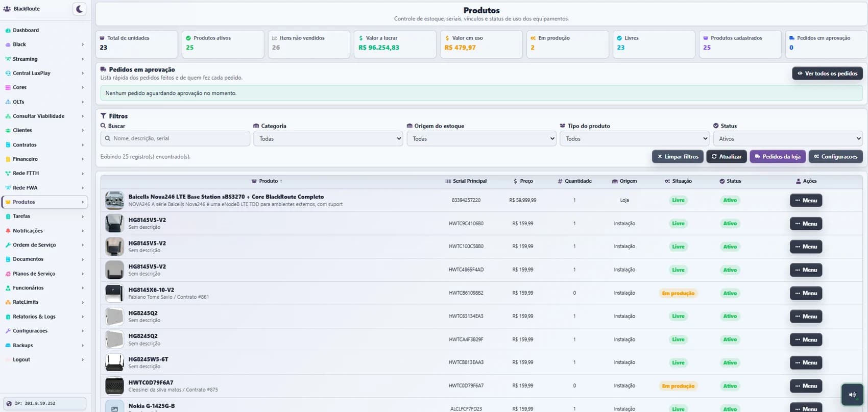The height and width of the screenshot is (412, 868).
Task: Open the Black menu item
Action: (44, 45)
